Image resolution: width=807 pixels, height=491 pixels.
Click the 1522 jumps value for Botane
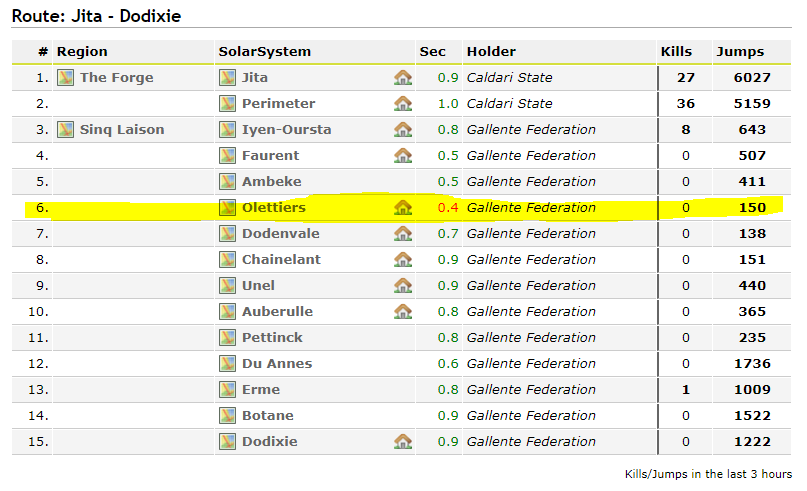coord(752,415)
